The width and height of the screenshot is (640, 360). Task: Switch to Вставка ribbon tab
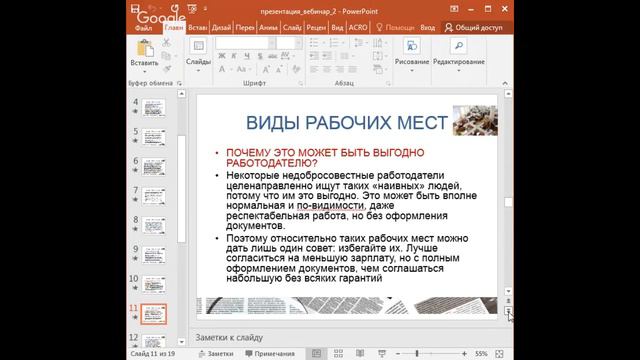[x=198, y=28]
